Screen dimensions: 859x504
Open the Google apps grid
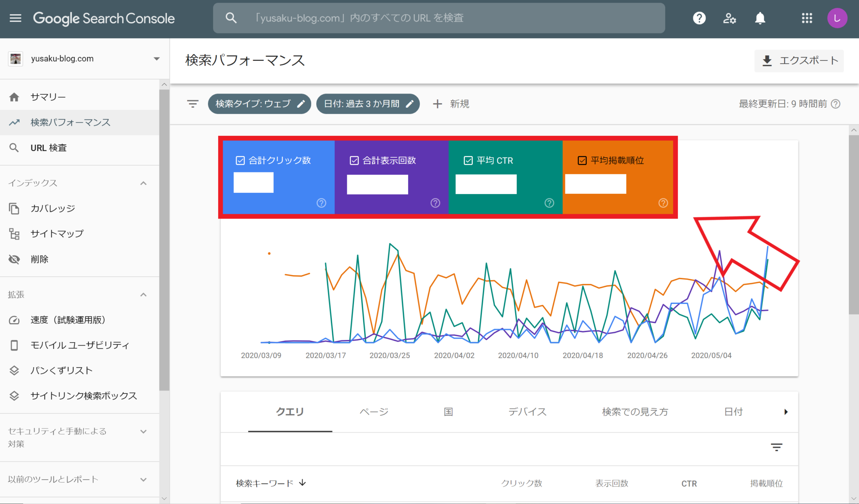806,18
